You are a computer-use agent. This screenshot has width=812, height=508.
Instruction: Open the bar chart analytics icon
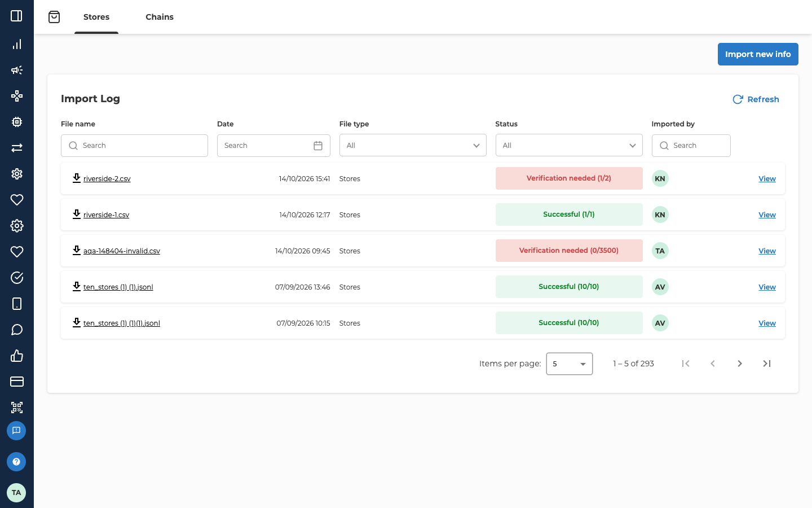click(17, 44)
